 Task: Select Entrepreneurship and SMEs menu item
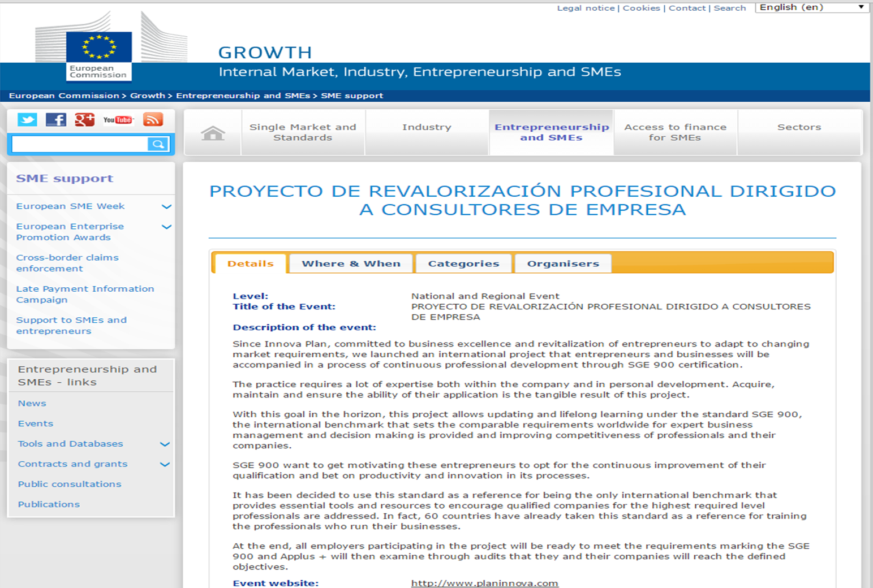552,132
